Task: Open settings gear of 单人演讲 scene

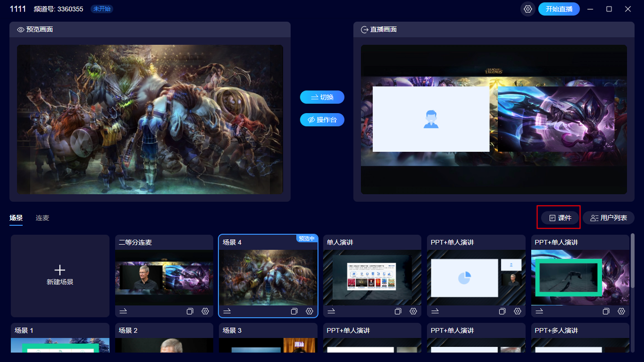Action: [413, 311]
